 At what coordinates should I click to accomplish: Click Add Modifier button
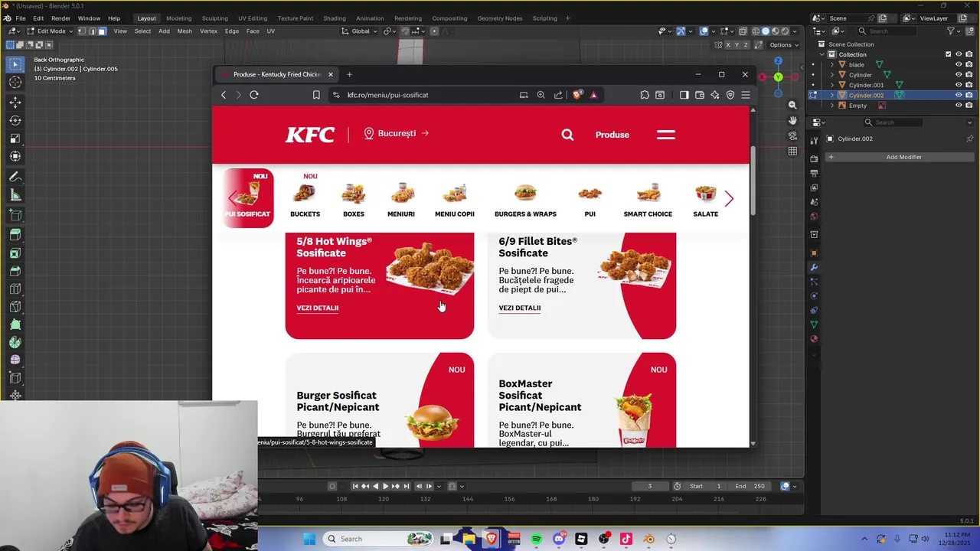pyautogui.click(x=903, y=157)
